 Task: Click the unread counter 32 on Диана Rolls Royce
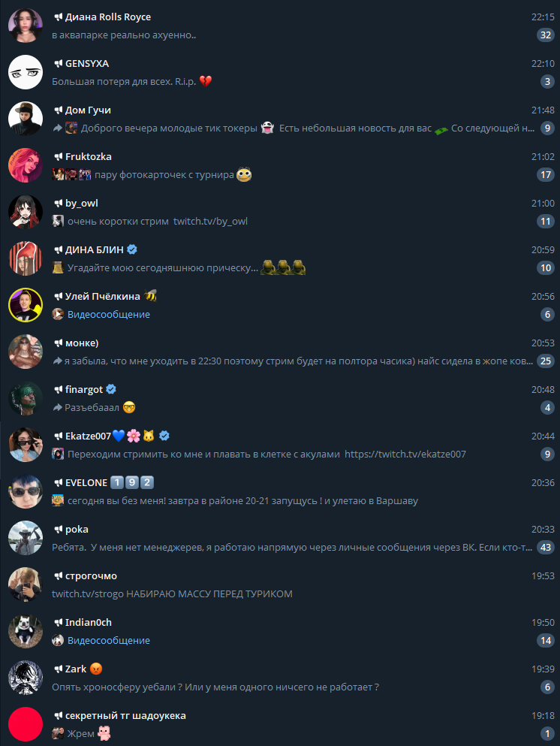click(x=546, y=35)
